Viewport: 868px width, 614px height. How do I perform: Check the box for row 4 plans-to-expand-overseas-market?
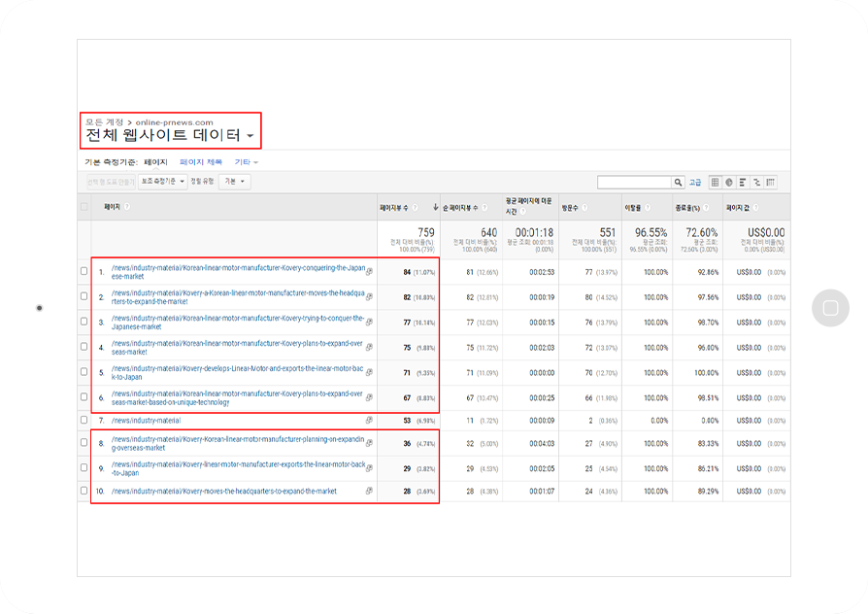pos(84,347)
